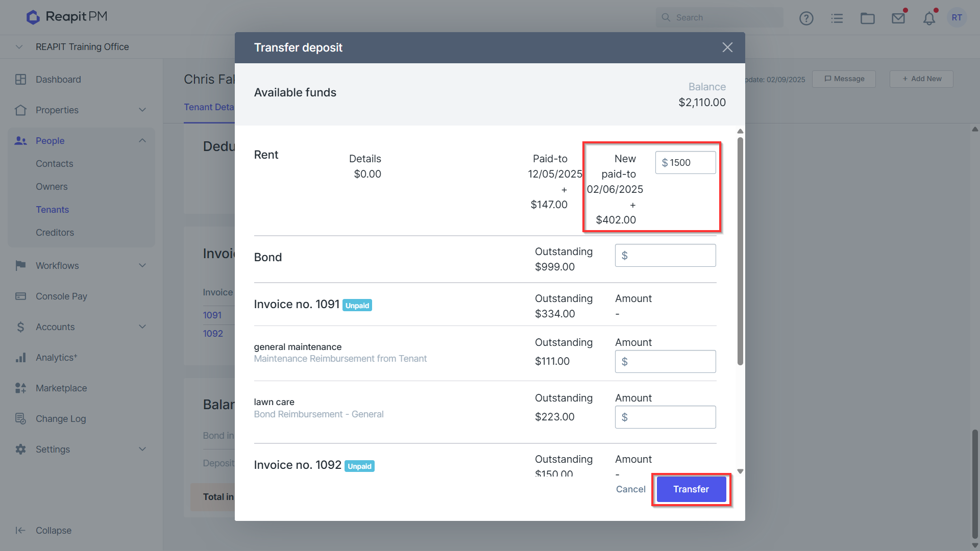Click the Message button

tap(844, 79)
